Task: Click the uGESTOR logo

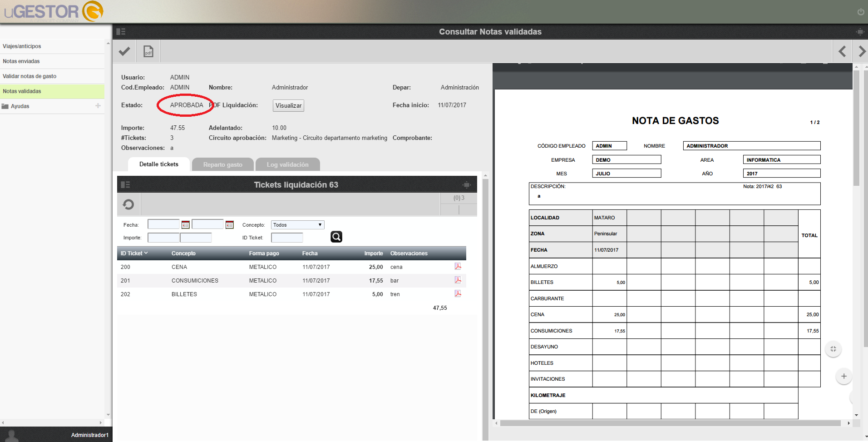Action: click(x=54, y=11)
